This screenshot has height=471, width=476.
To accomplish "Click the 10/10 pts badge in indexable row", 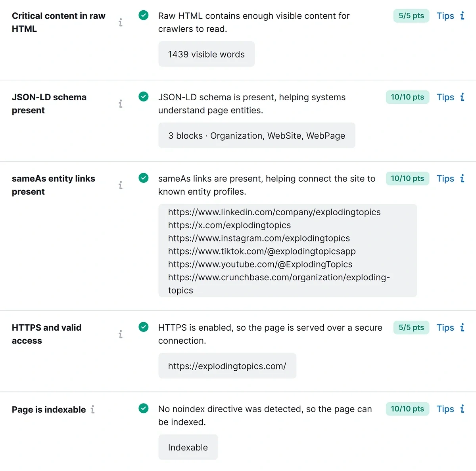I will pyautogui.click(x=407, y=409).
